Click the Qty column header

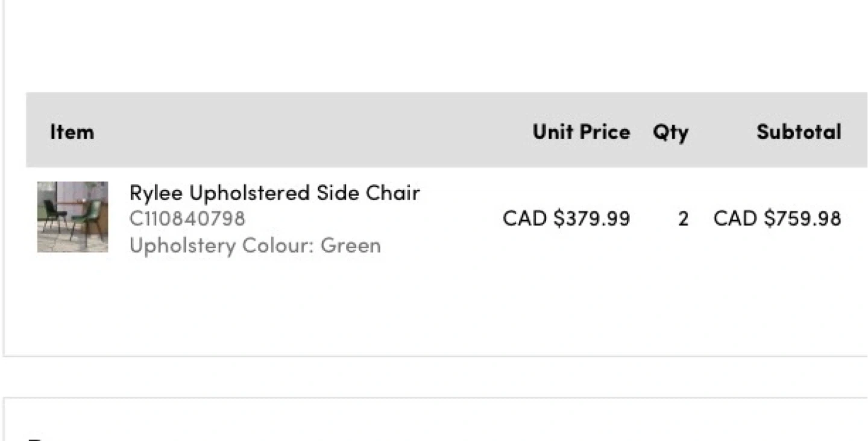[670, 132]
